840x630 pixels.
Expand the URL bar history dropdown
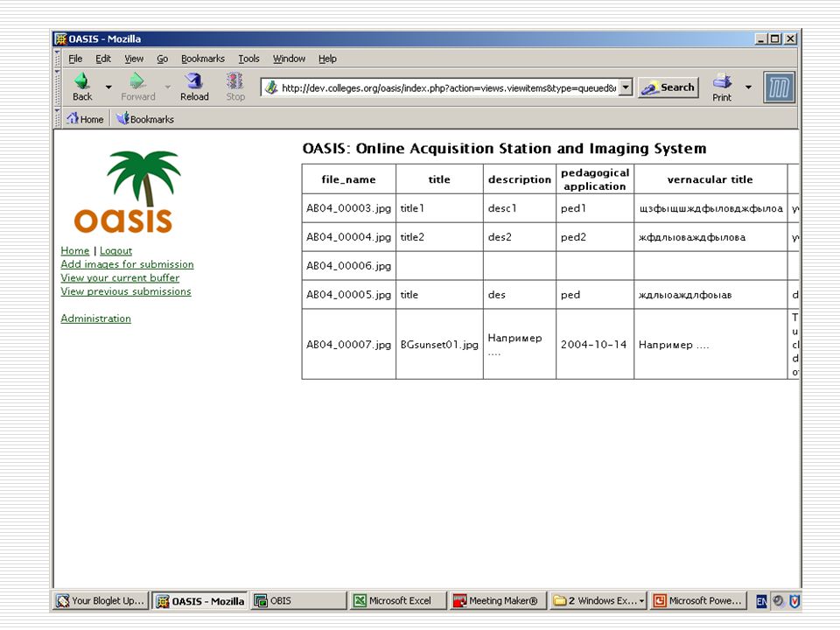click(625, 87)
